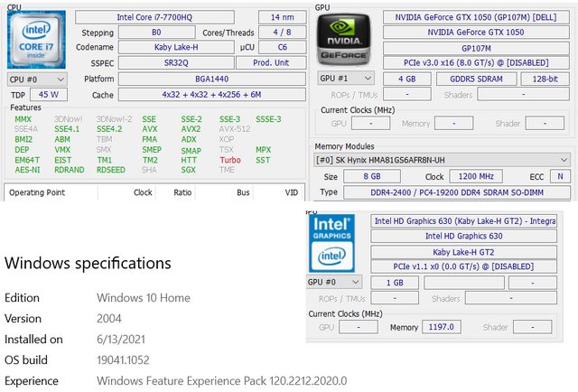This screenshot has height=392, width=578.
Task: Click the SSE4.2 feature label
Action: [109, 129]
